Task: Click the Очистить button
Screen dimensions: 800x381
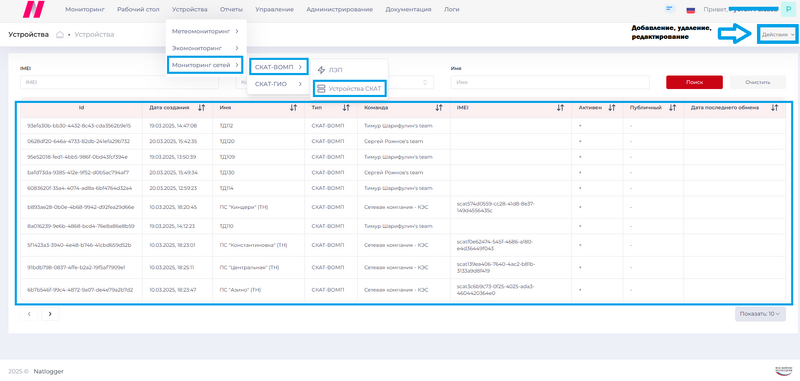Action: [x=758, y=82]
